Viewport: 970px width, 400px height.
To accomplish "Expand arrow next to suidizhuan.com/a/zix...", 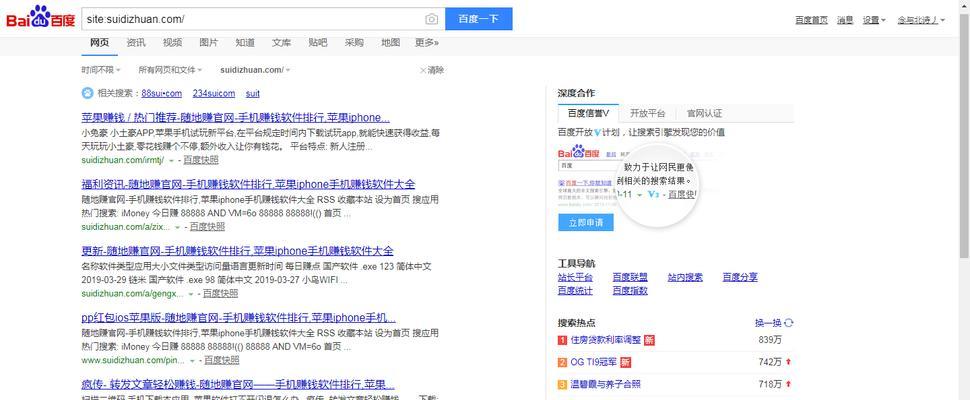I will pyautogui.click(x=178, y=227).
